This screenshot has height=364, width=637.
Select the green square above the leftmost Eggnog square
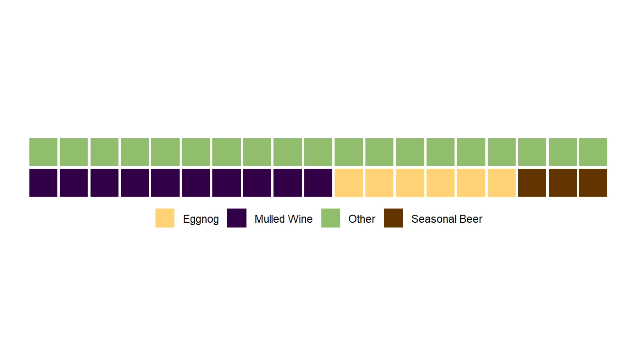349,152
